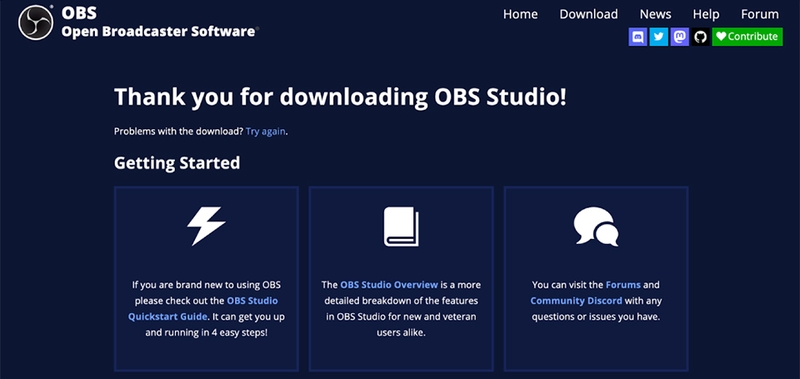Open the OBS Studio Quickstart Guide link
Image resolution: width=800 pixels, height=379 pixels.
[x=203, y=309]
